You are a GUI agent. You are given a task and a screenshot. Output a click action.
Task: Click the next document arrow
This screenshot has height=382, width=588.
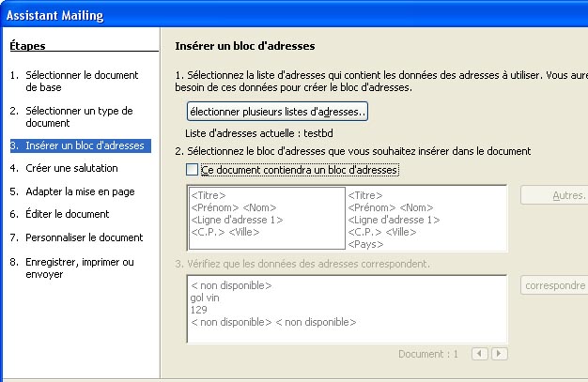[x=499, y=354]
